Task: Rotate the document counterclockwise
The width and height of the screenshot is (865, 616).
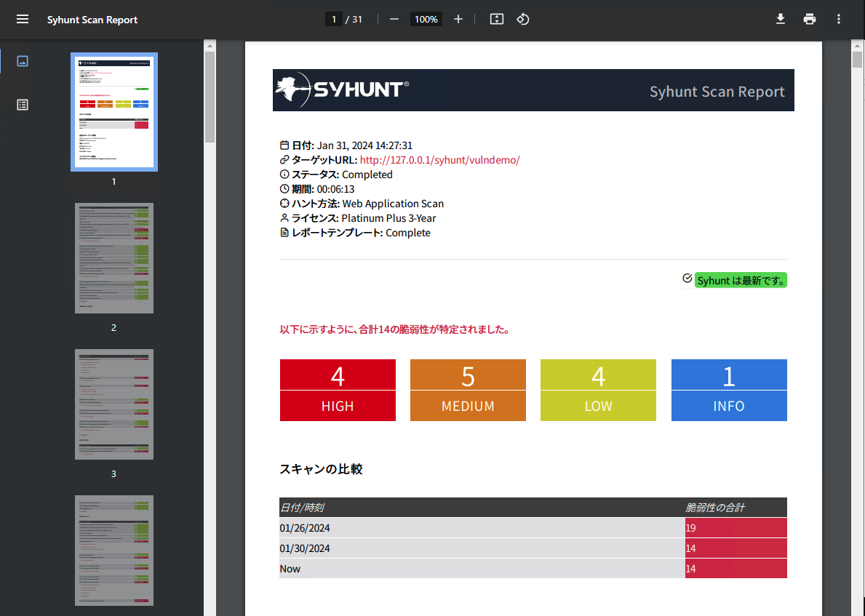Action: pyautogui.click(x=523, y=20)
